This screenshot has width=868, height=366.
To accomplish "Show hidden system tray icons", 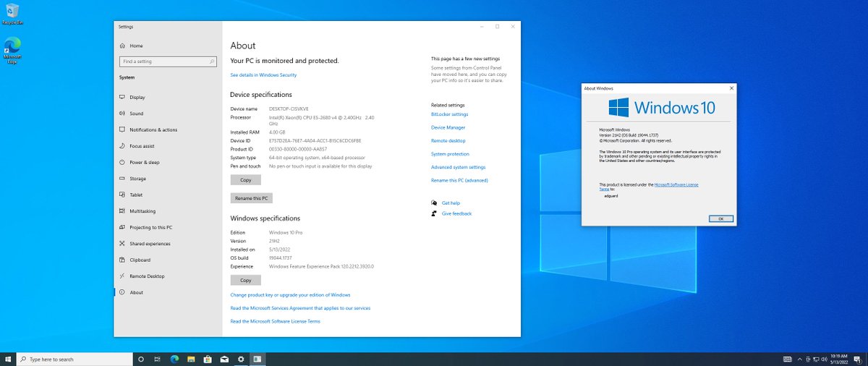I will [x=800, y=359].
